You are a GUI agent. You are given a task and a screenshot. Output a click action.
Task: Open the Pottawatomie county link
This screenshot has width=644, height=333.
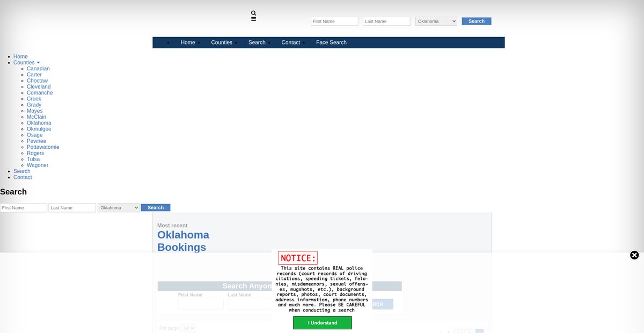click(43, 147)
